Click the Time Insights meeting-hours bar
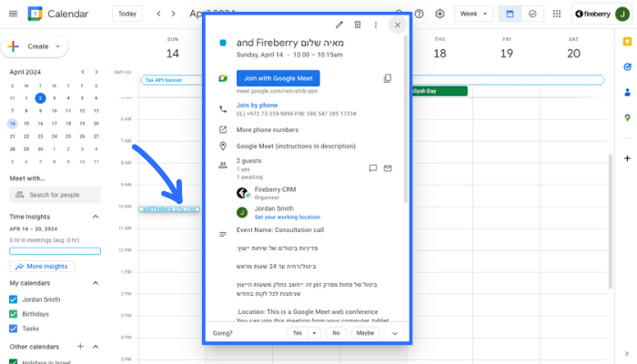Screen dimensions: 637x364 (x=55, y=251)
